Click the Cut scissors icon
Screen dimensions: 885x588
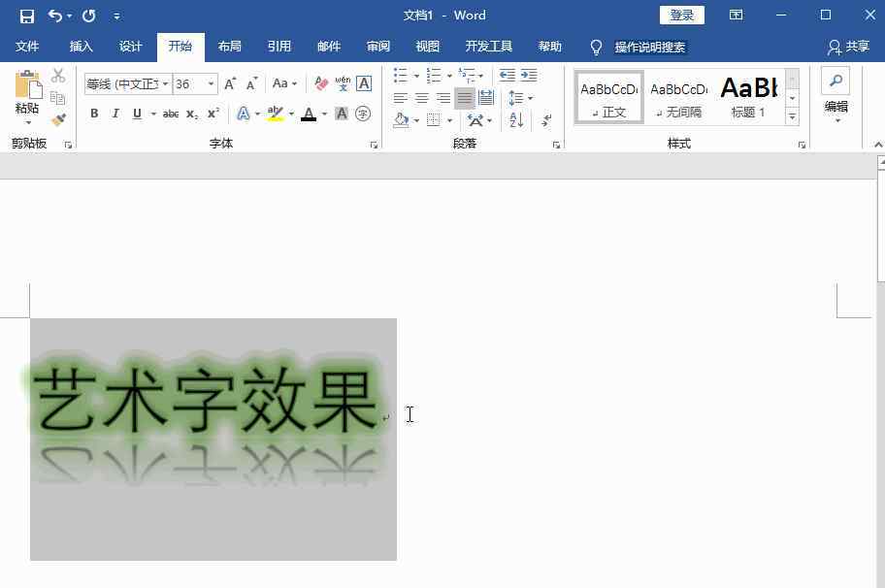coord(58,76)
